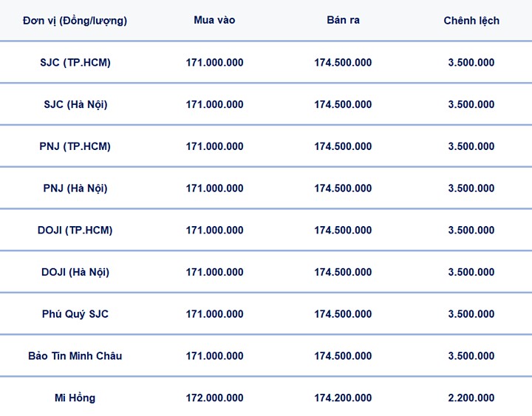Select the Mi Hồng row label
The height and width of the screenshot is (416, 532).
coord(75,398)
